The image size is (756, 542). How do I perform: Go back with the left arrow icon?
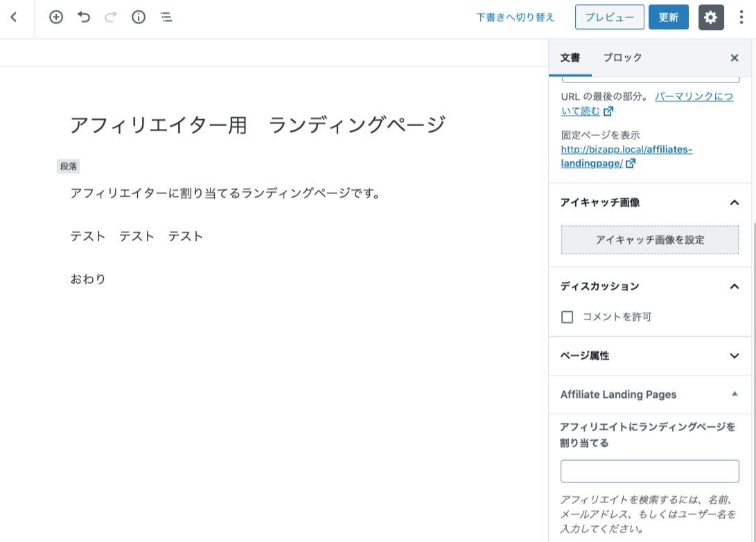tap(14, 17)
